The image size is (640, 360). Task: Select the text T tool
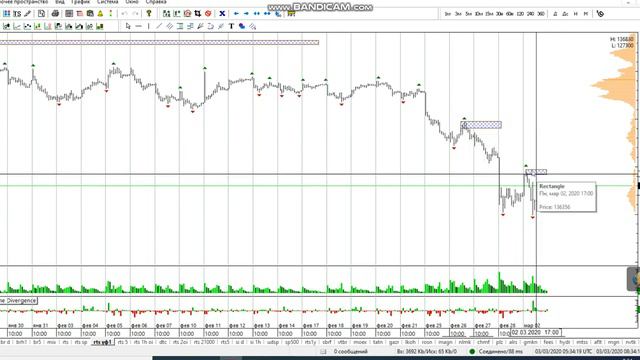pyautogui.click(x=231, y=26)
